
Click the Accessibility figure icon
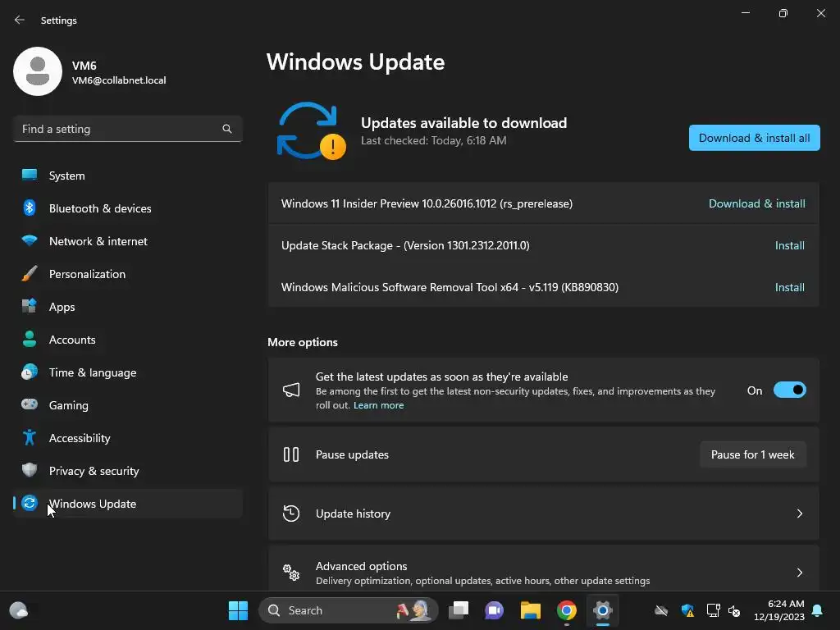(30, 437)
